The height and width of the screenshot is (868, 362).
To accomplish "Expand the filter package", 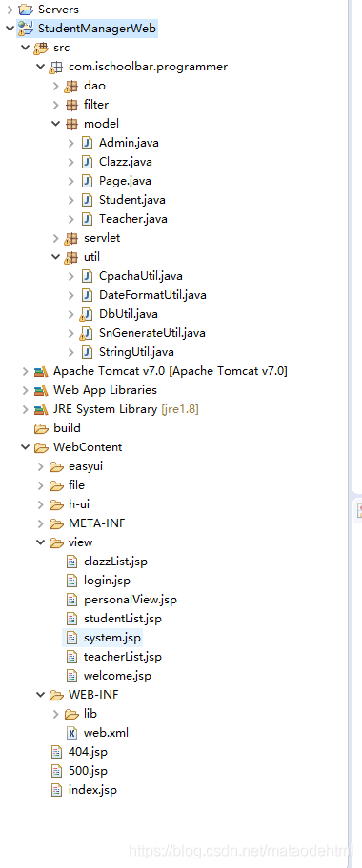I will 55,105.
